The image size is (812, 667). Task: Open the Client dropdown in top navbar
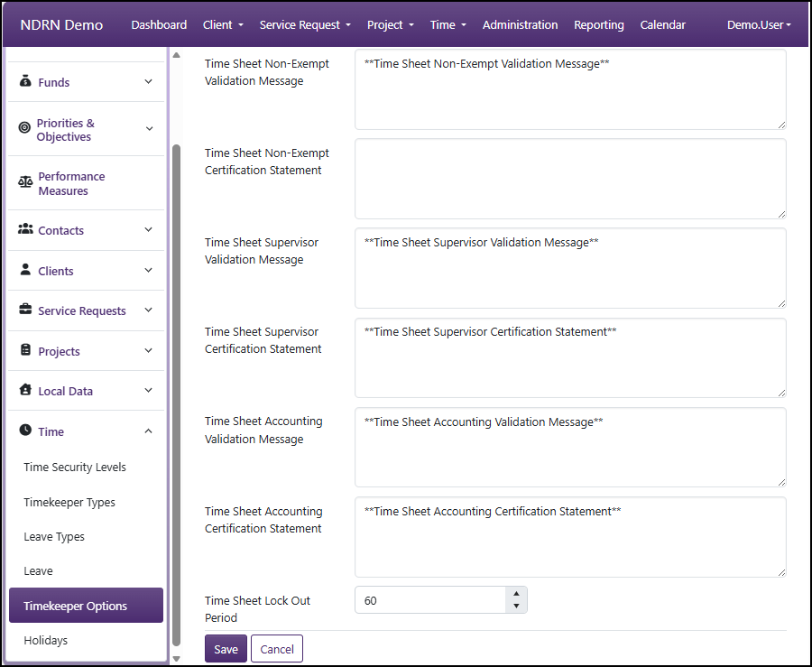[223, 25]
